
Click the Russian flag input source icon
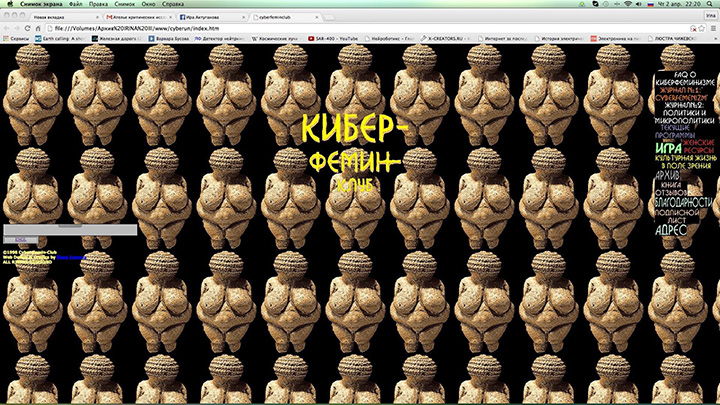tap(650, 4)
